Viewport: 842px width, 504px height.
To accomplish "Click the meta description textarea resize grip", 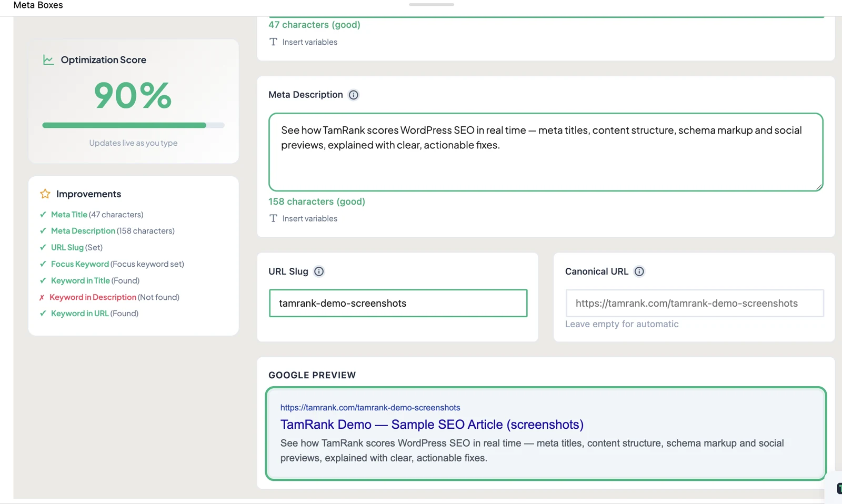I will tap(819, 186).
